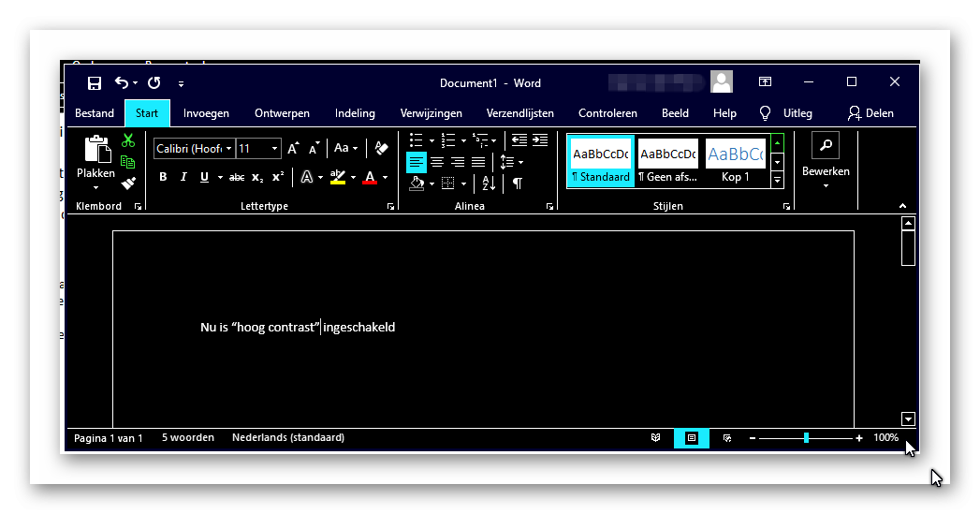
Task: Open the Aa change case dropdown
Action: (345, 148)
